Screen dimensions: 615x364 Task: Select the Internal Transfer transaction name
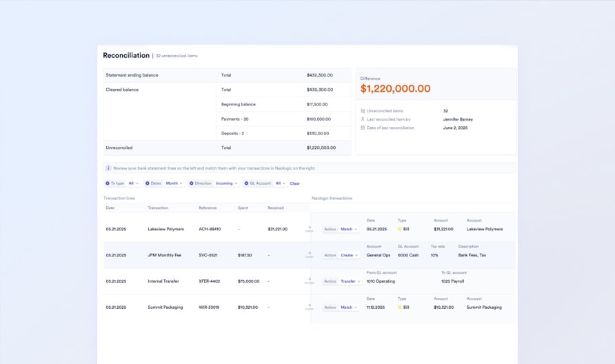point(163,281)
